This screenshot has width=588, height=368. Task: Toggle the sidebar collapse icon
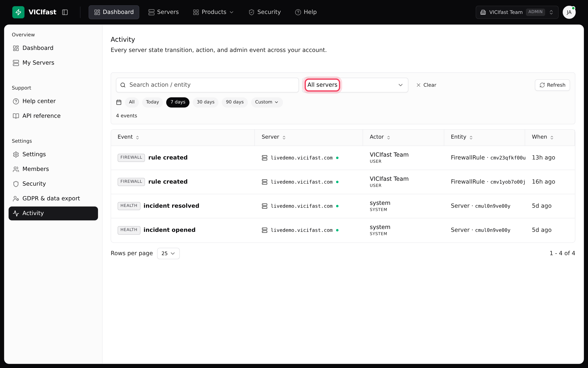[65, 12]
